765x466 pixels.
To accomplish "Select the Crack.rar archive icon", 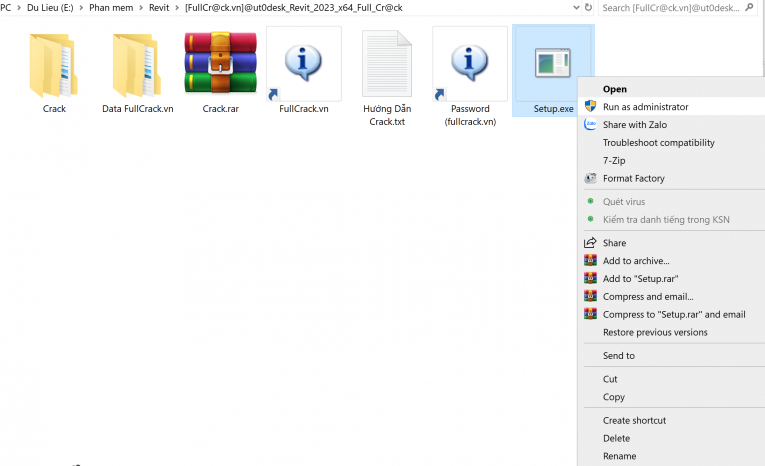I will click(x=221, y=62).
